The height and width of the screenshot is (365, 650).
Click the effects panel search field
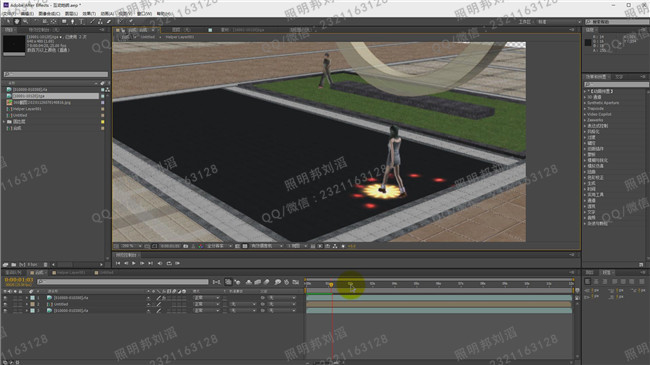616,84
